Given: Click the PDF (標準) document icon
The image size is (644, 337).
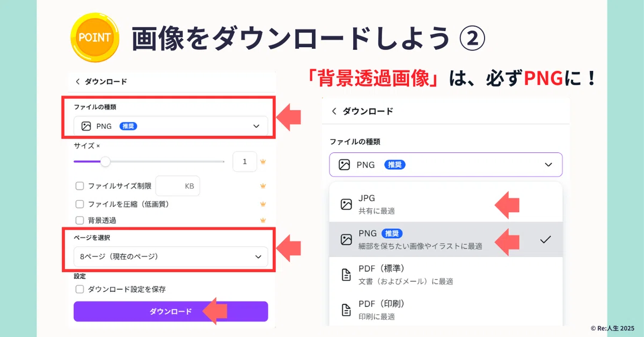Looking at the screenshot, I should 346,275.
